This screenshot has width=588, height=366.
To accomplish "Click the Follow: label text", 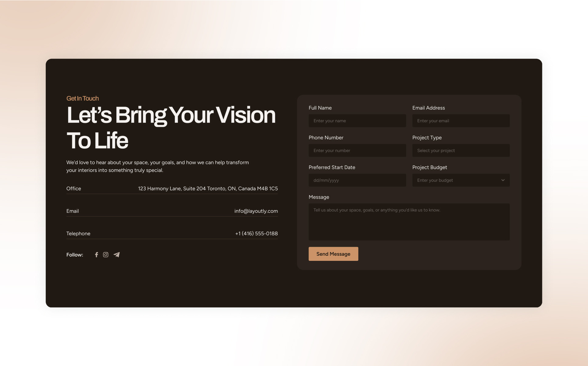I will tap(75, 255).
